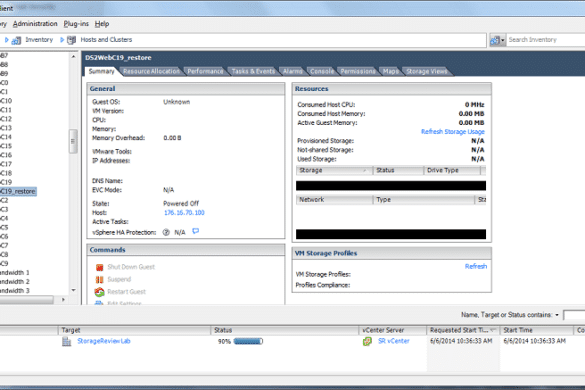Screen dimensions: 585x390
Task: Open the SR vCenter link
Action: [394, 341]
